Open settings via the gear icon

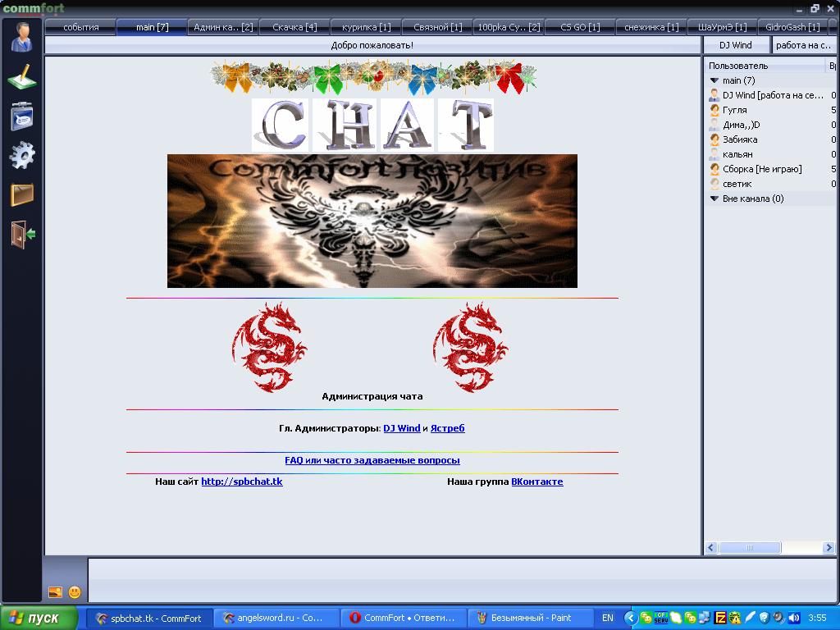[x=21, y=155]
